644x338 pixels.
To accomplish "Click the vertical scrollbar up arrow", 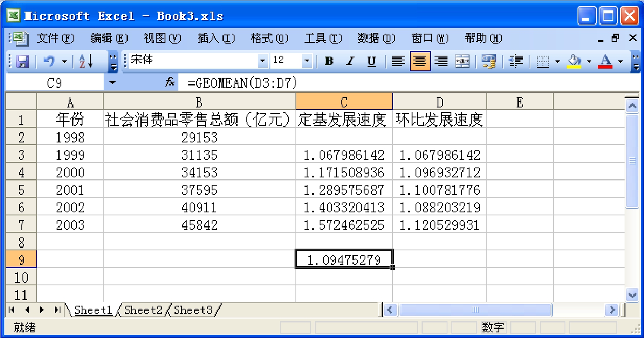I will pos(632,105).
